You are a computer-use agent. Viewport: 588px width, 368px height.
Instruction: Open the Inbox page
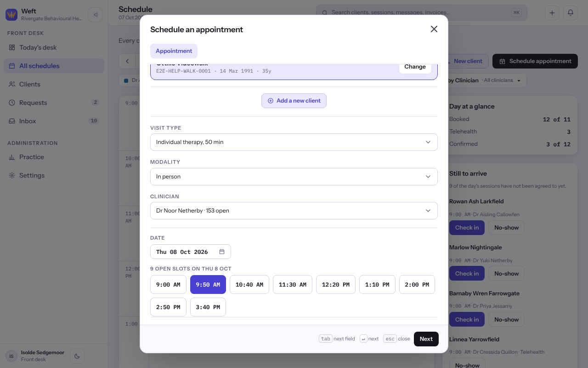click(x=54, y=121)
